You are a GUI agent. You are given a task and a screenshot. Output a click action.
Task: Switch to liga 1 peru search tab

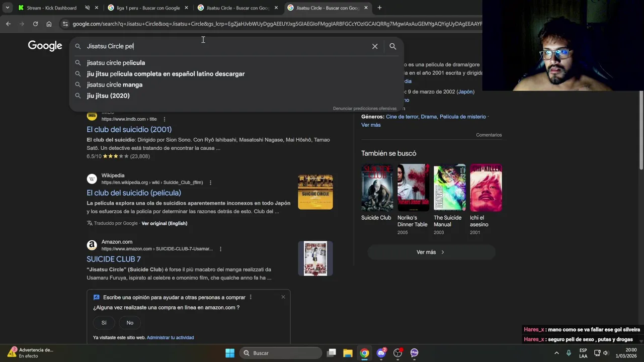pos(148,8)
